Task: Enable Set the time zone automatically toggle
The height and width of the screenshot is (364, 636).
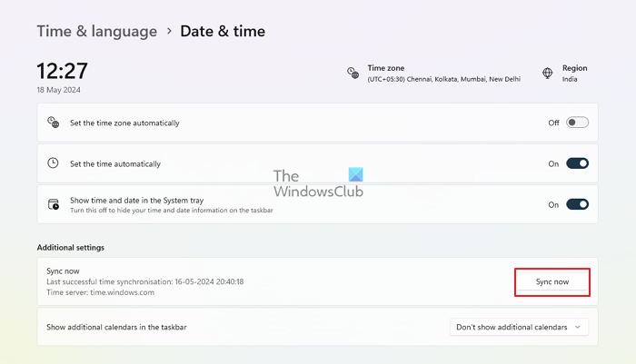Action: (577, 123)
